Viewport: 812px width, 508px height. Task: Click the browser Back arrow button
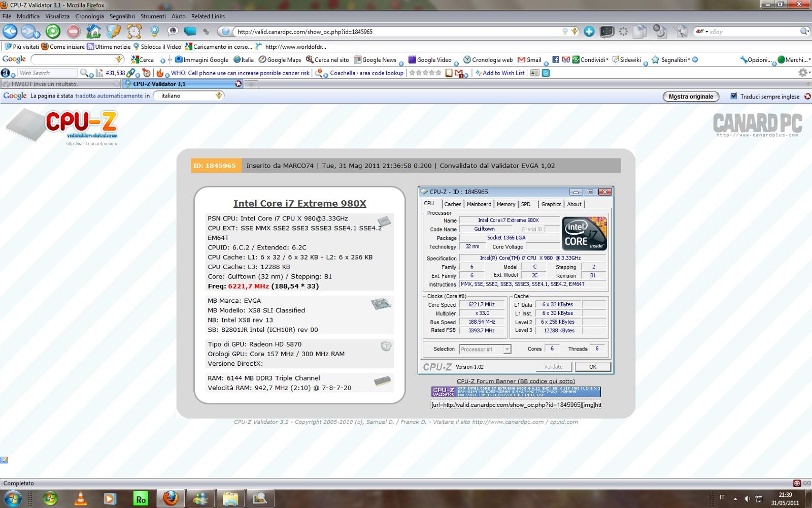(10, 31)
